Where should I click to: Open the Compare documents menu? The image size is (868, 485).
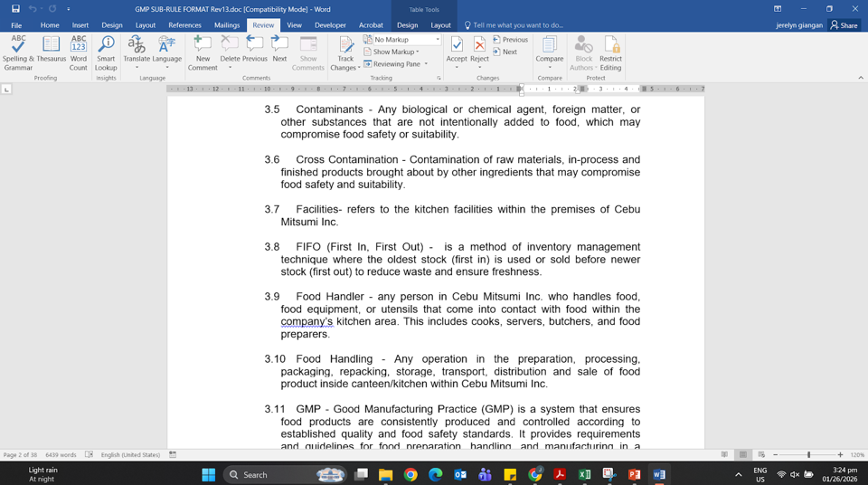pyautogui.click(x=549, y=53)
